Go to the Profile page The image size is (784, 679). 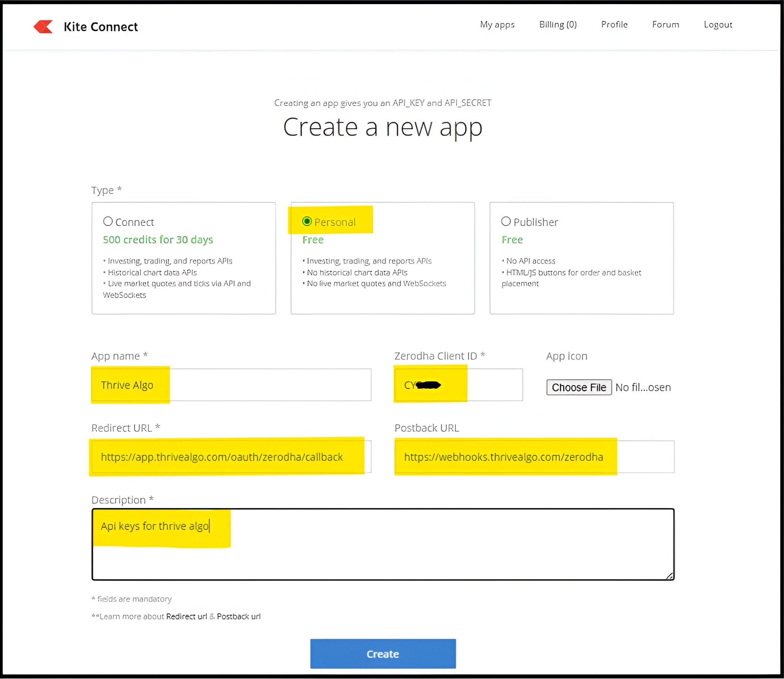[614, 25]
